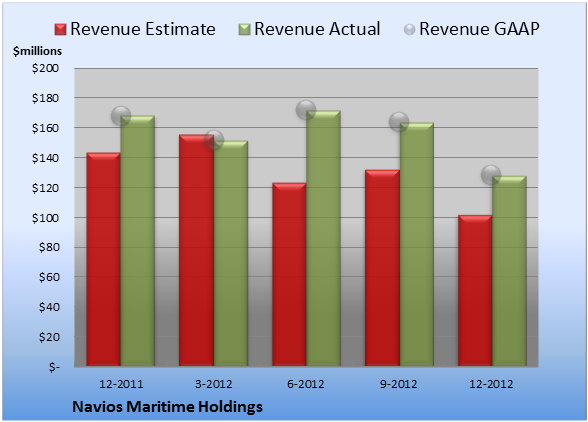Screen dimensions: 588x422
Task: Select the green actual bar for 6-2012
Action: tap(323, 238)
